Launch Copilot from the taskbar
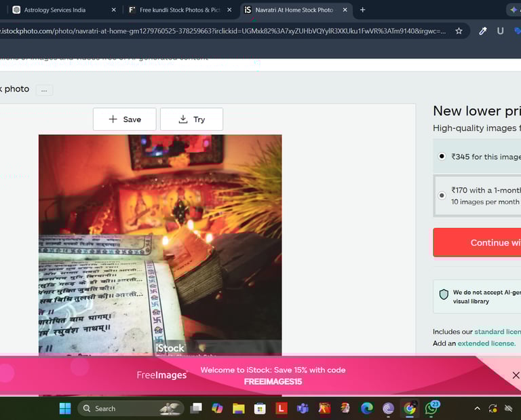Viewport: 521px width, 420px height. pos(217,408)
